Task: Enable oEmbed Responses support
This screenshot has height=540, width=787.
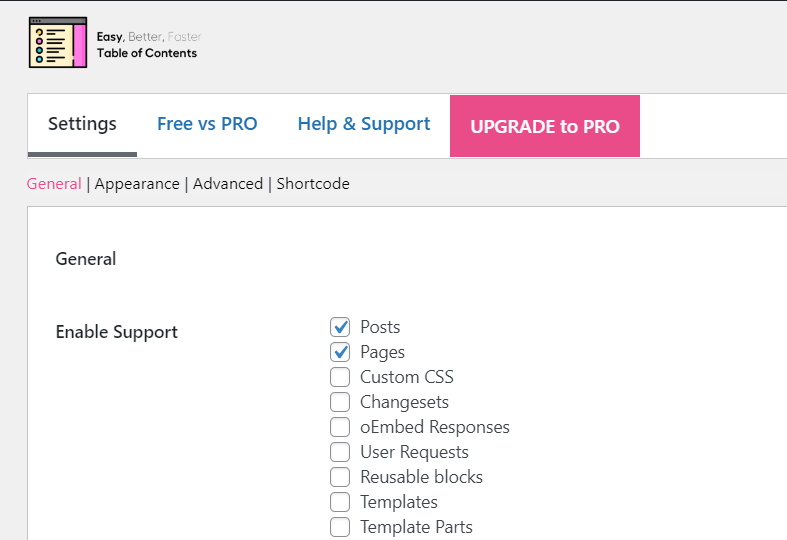Action: 340,427
